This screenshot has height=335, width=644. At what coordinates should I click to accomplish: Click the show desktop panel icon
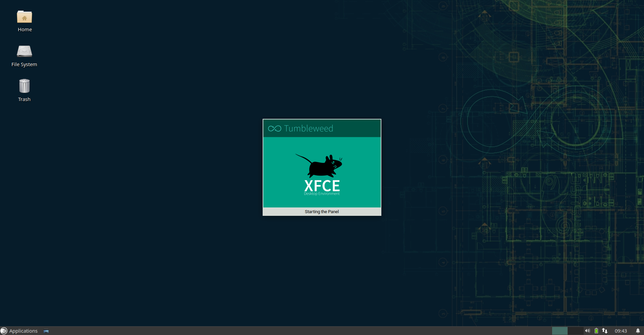pos(46,331)
